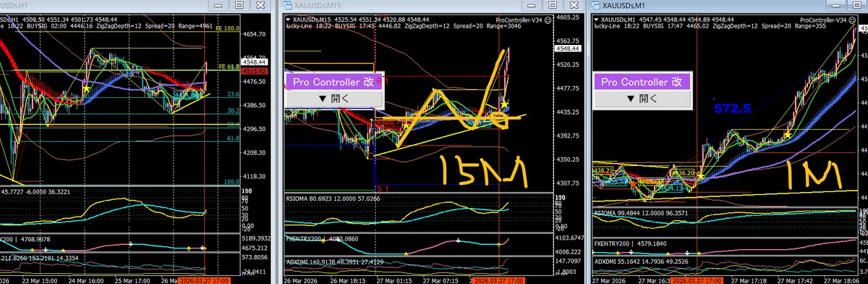This screenshot has width=868, height=284.
Task: Toggle one-click trading arrow on M15 chart
Action: (x=287, y=20)
